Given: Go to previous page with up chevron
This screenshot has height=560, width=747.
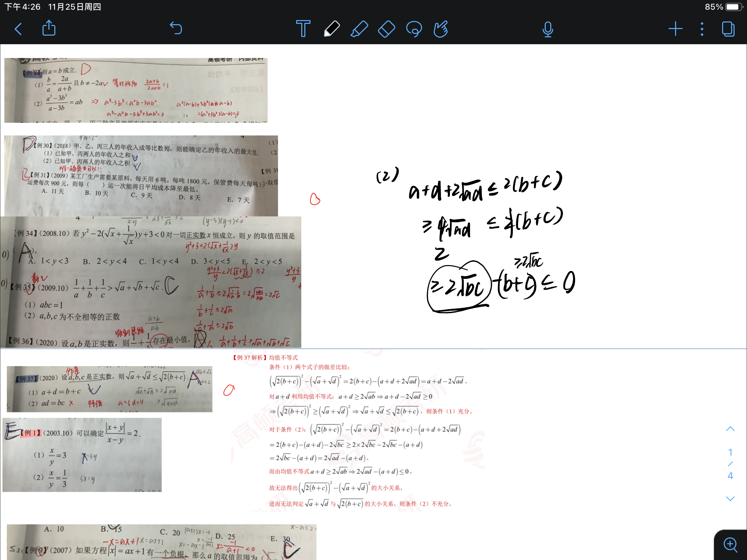Looking at the screenshot, I should pos(730,429).
